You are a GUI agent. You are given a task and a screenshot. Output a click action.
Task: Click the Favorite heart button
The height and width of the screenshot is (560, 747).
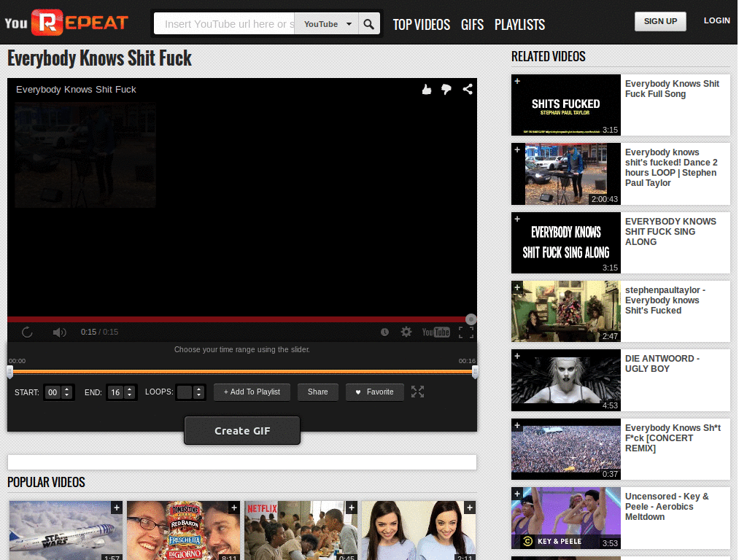(374, 392)
